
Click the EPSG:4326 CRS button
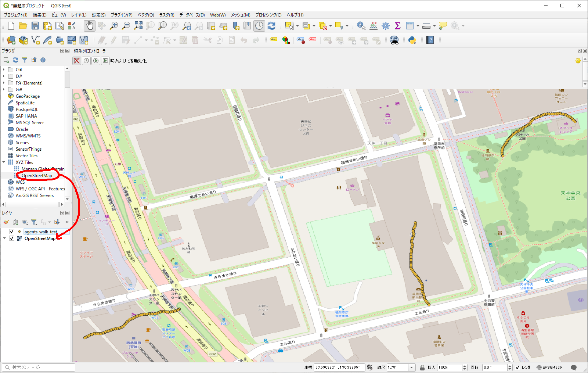click(549, 367)
